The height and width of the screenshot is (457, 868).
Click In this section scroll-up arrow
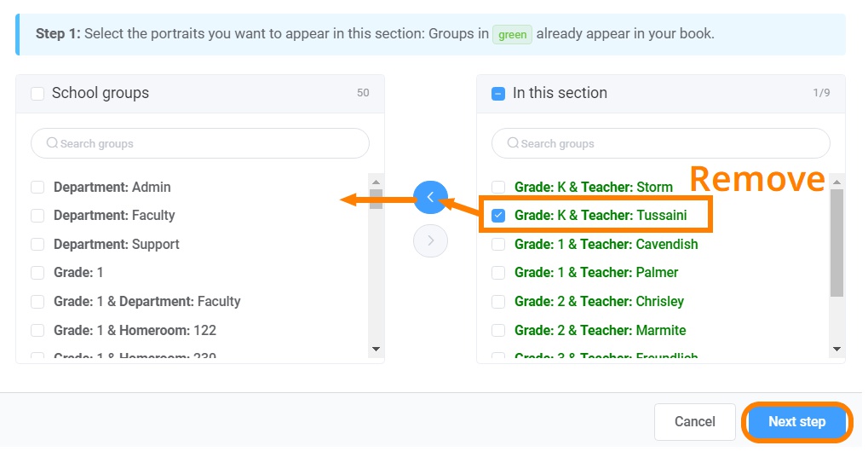click(x=836, y=182)
